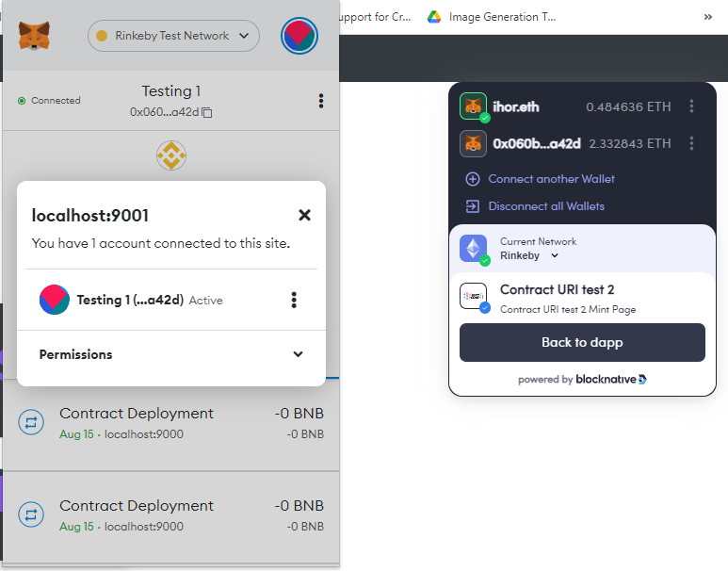The image size is (728, 571).
Task: Open the second Contract Deployment transaction row
Action: (171, 517)
